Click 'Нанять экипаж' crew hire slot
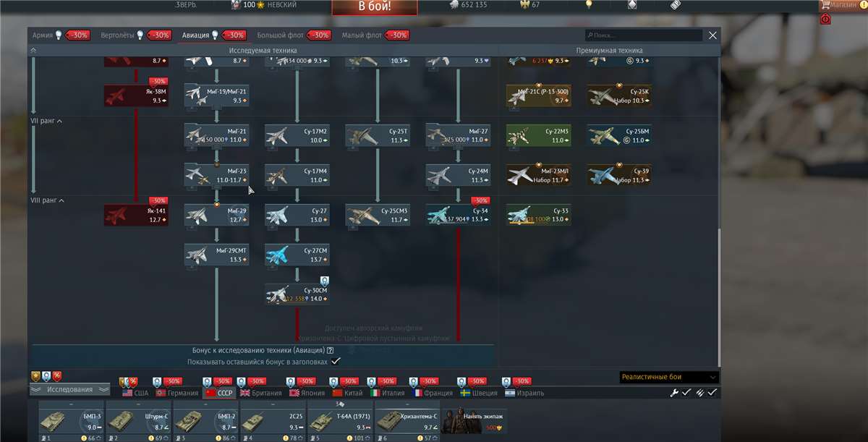 pyautogui.click(x=475, y=420)
